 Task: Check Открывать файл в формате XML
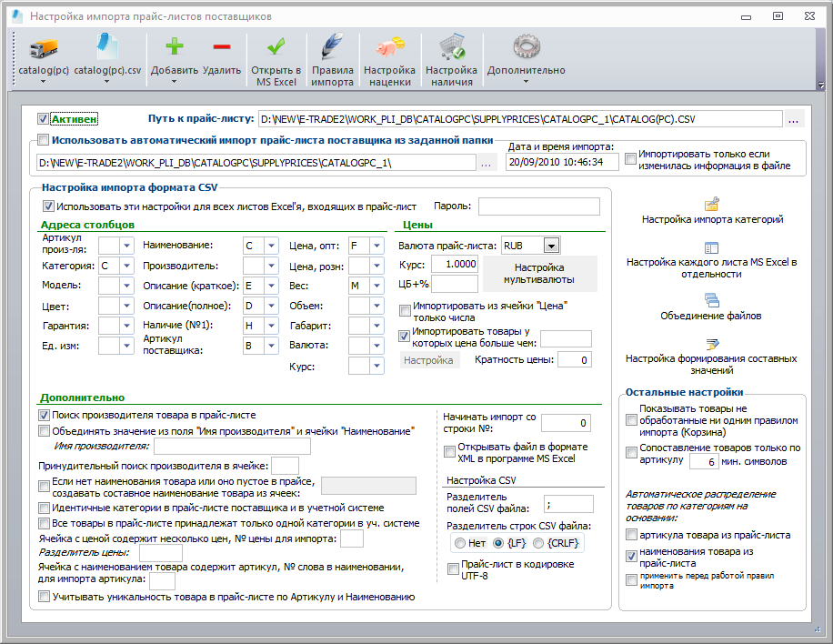[449, 452]
